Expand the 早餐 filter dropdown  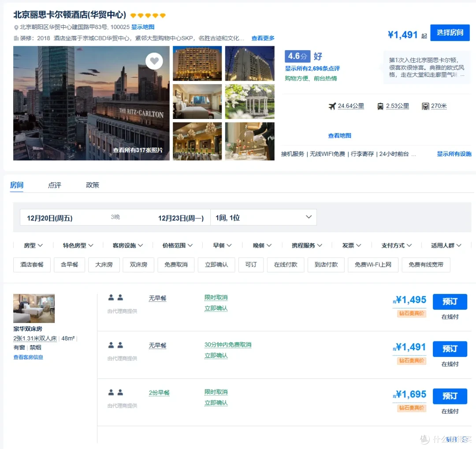click(222, 245)
